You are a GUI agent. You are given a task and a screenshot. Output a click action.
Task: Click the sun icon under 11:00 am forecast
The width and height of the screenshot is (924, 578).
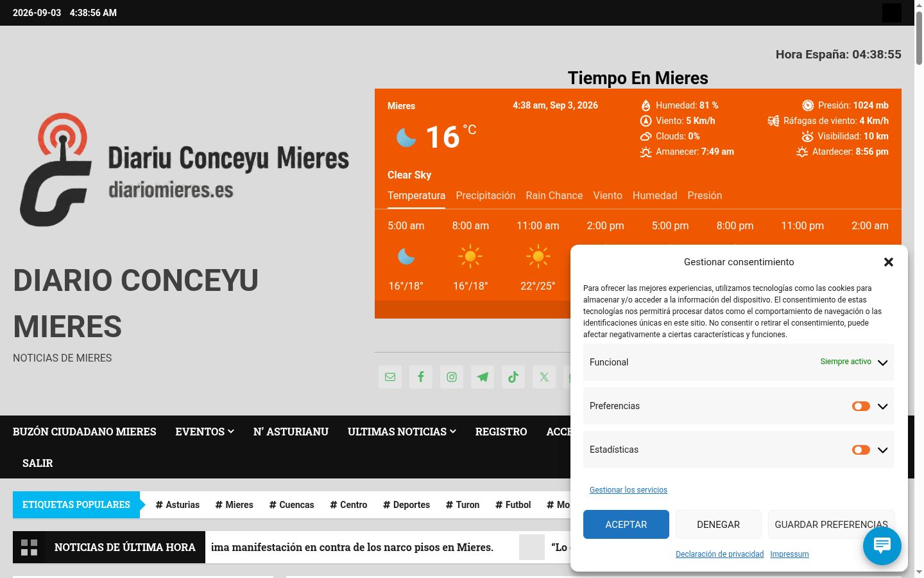pyautogui.click(x=538, y=256)
